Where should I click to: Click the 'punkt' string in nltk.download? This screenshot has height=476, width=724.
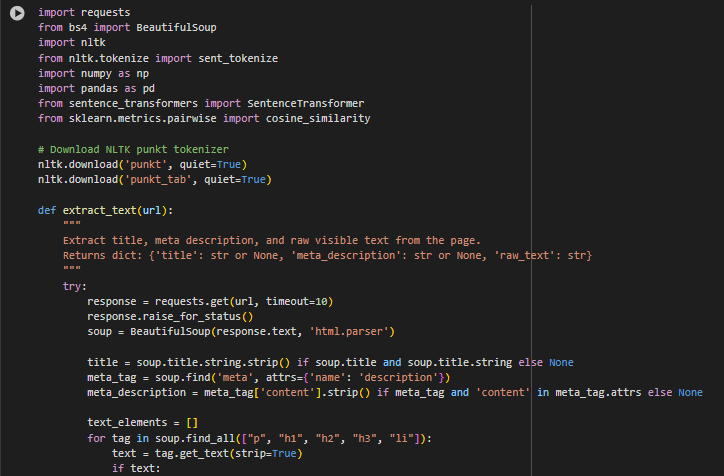(x=145, y=165)
